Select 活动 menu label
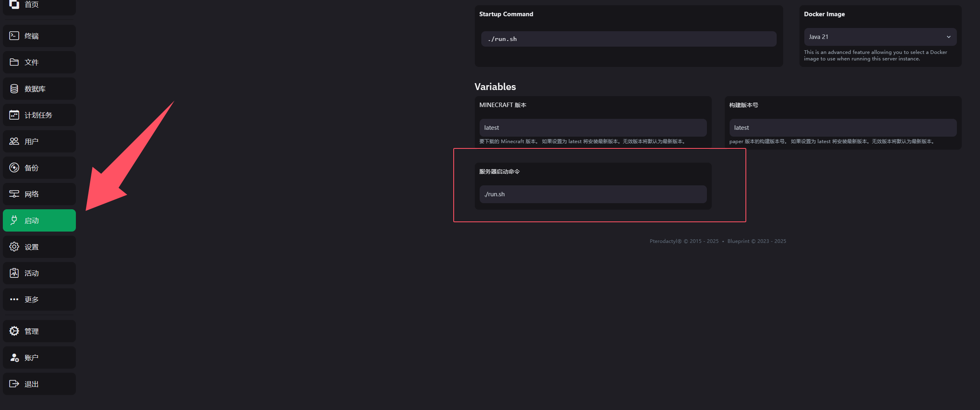 coord(32,273)
